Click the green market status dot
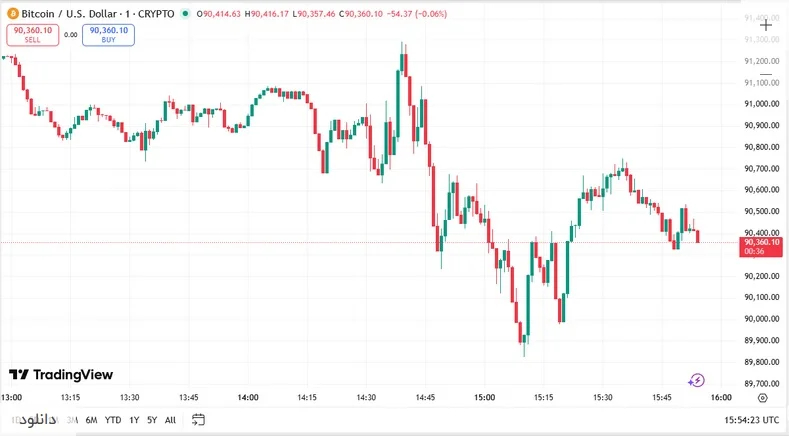789x436 pixels. coord(186,14)
